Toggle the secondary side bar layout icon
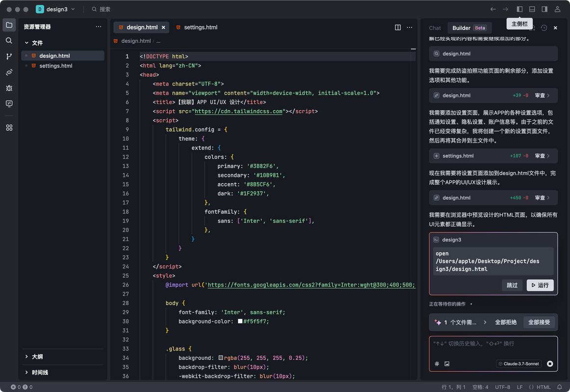The width and height of the screenshot is (570, 392). coord(544,9)
